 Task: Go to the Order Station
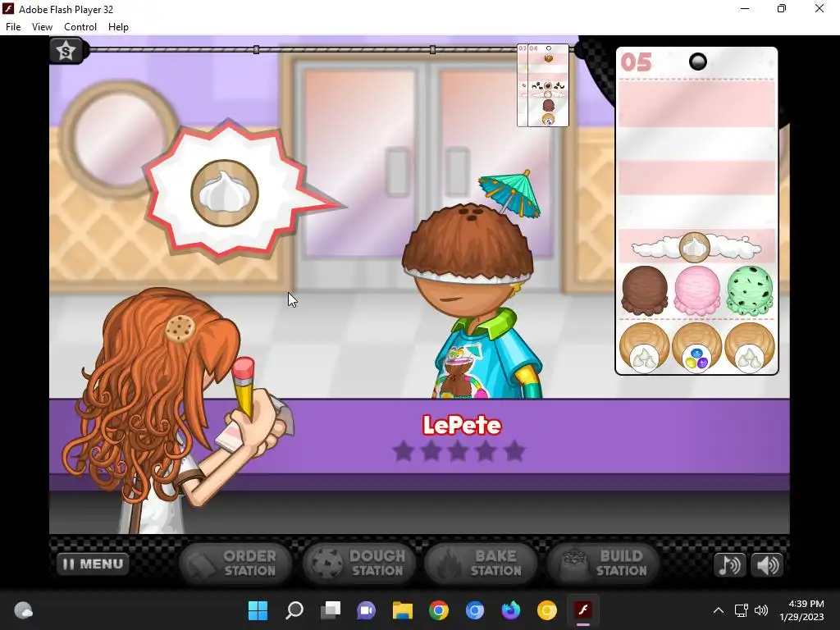235,564
